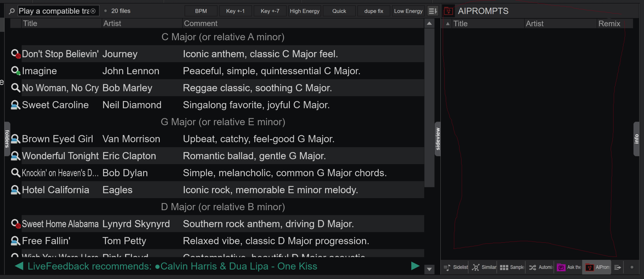Open the Ask the DJ folder
The image size is (644, 279).
click(x=569, y=267)
